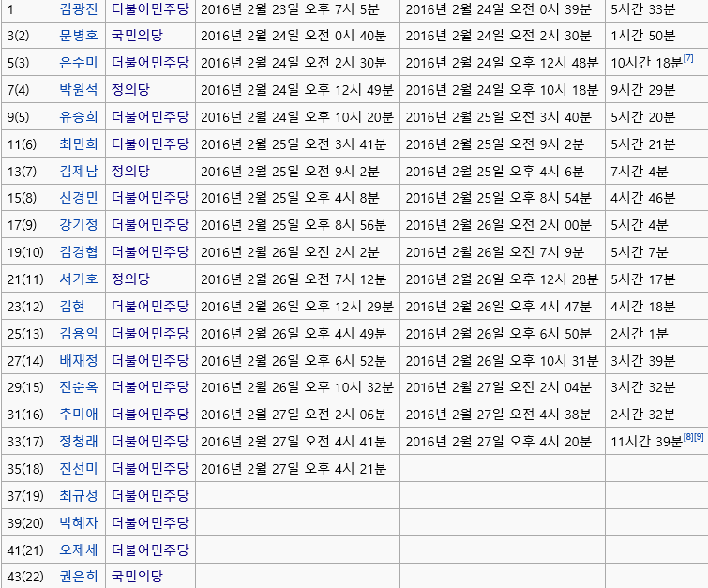Click 더불어민주당 link in 정청래 row
Viewport: 708px width, 588px height.
coord(150,441)
